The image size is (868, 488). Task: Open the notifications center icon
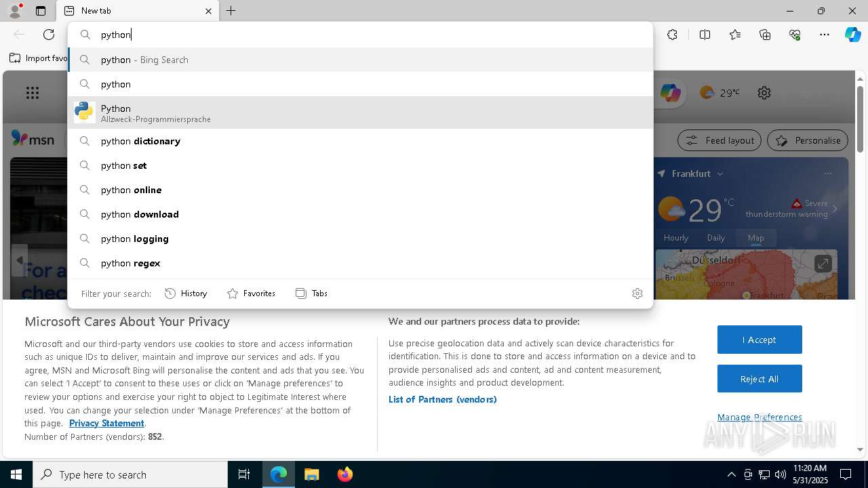[846, 474]
